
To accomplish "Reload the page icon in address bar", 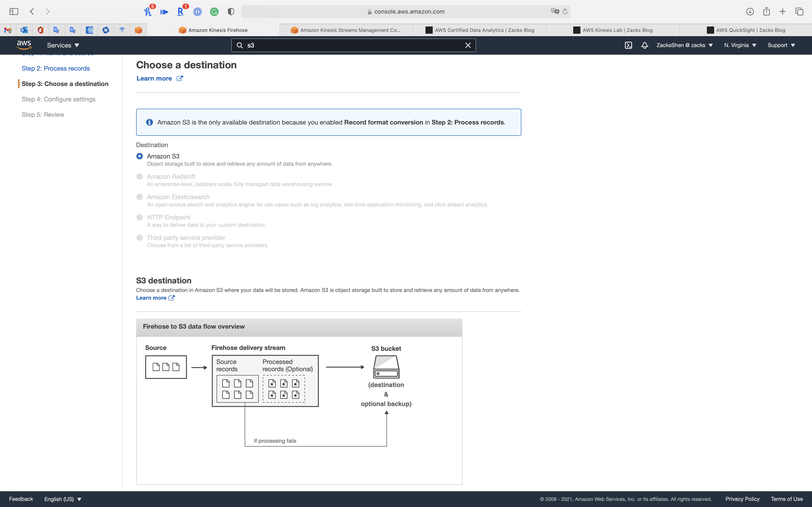I will (x=565, y=11).
